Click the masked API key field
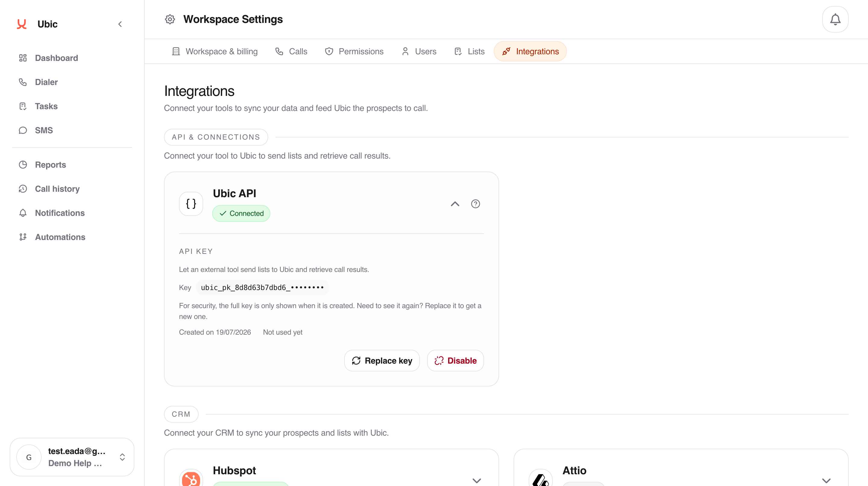Image resolution: width=868 pixels, height=486 pixels. 262,288
